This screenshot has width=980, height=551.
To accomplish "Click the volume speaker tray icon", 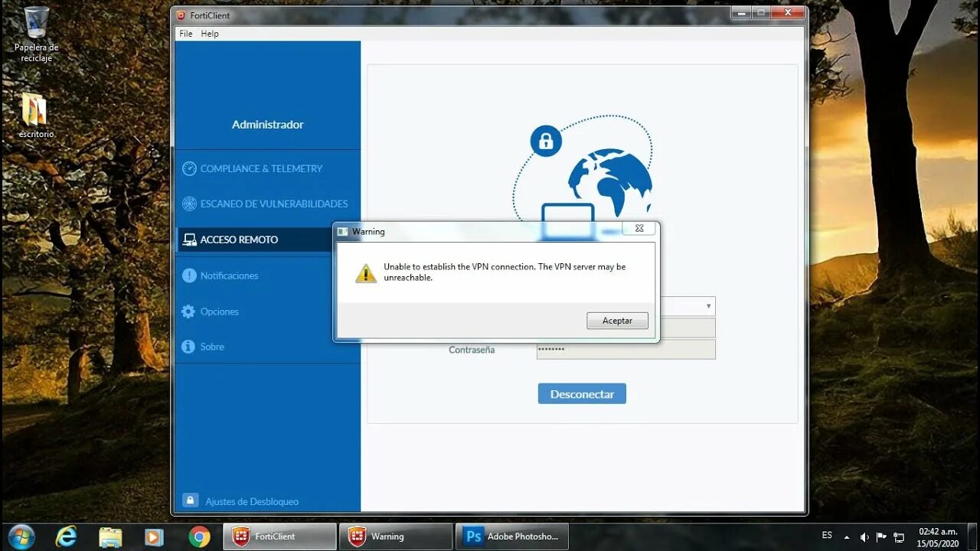I will [x=864, y=537].
